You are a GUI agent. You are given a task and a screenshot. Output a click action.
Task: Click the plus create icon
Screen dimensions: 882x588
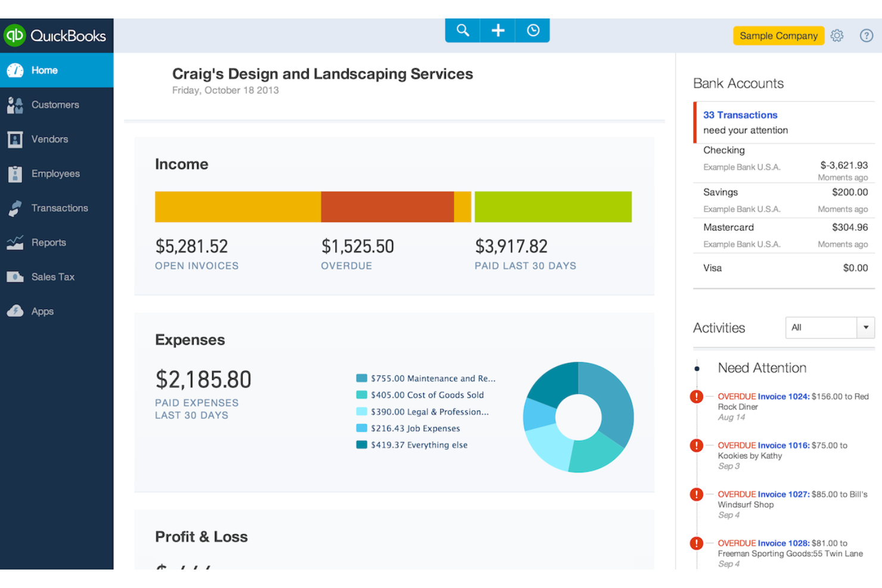pyautogui.click(x=498, y=30)
